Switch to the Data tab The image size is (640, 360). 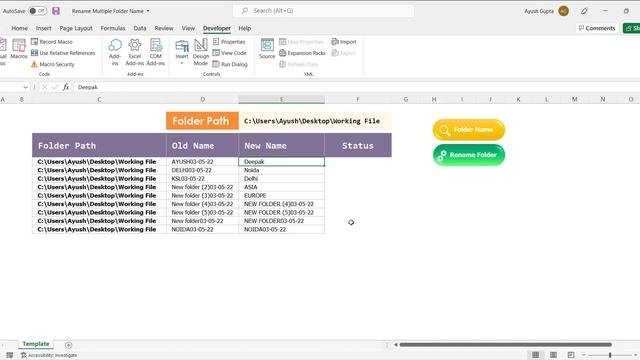click(140, 28)
